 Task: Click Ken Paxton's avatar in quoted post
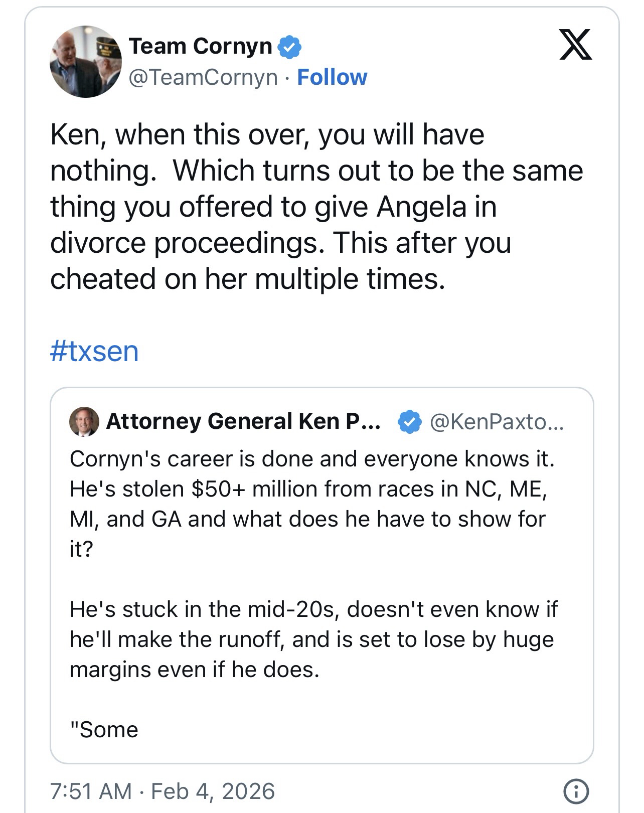pyautogui.click(x=84, y=422)
